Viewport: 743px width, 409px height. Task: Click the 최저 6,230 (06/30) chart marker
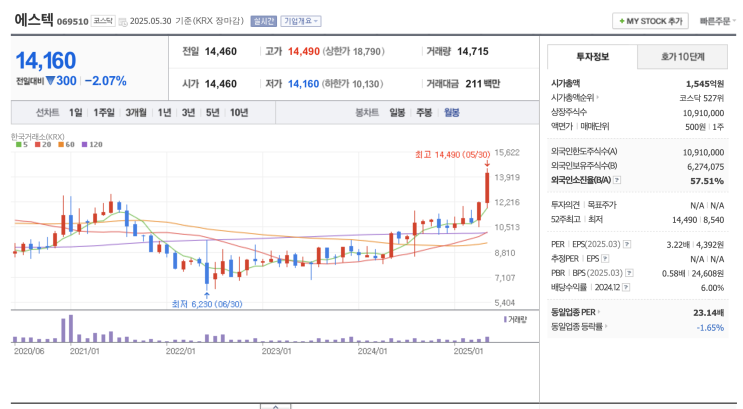coord(207,304)
